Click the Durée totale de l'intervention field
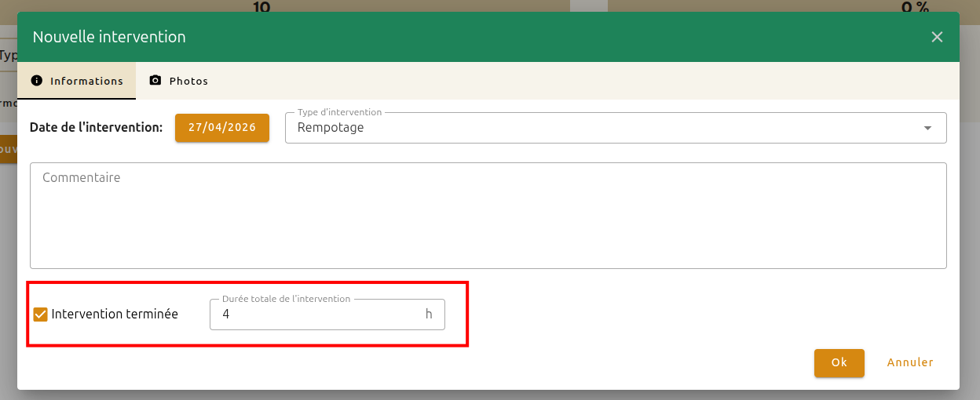The image size is (980, 400). 327,315
